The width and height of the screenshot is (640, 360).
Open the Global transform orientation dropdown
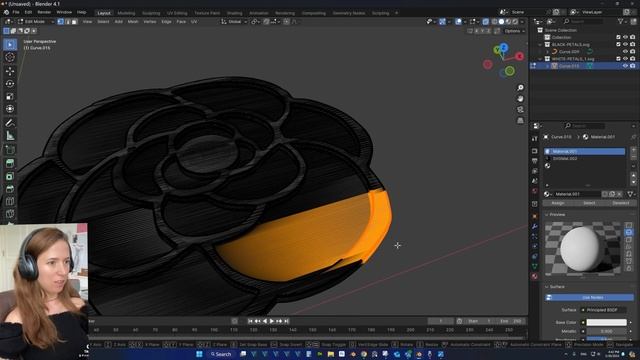point(234,22)
